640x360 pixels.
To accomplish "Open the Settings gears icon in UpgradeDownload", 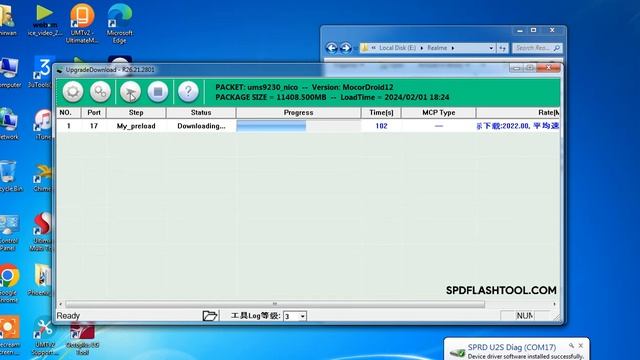I will click(100, 91).
